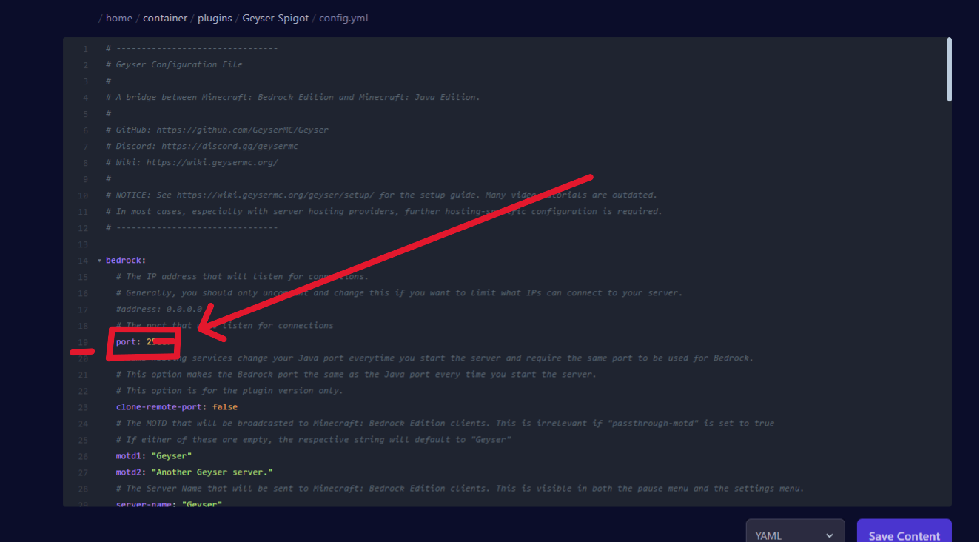Select line number 14 next to bedrock

(x=83, y=260)
